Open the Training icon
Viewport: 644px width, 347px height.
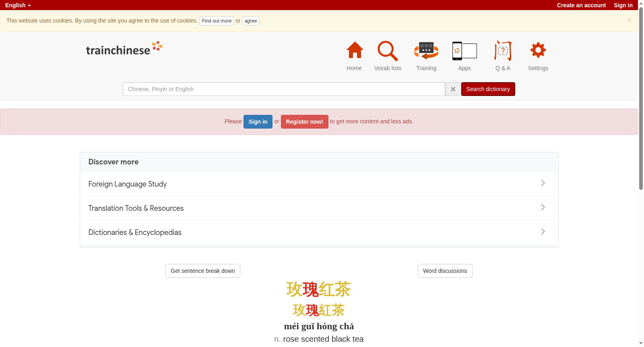426,50
